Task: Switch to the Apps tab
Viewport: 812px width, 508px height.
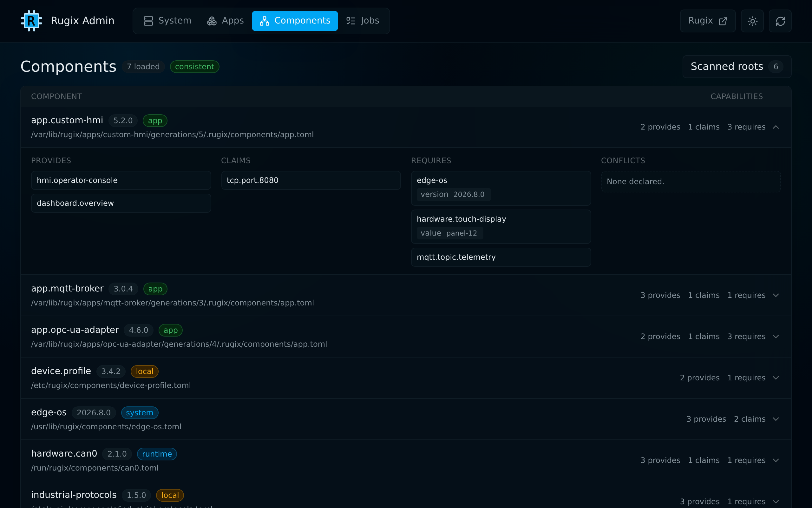Action: click(225, 21)
